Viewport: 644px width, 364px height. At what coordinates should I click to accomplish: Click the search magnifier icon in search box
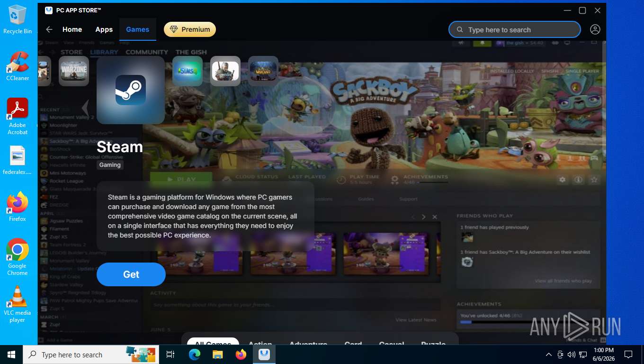(x=459, y=29)
